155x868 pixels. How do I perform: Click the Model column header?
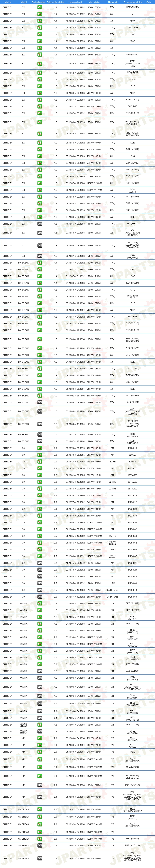pos(24,2)
